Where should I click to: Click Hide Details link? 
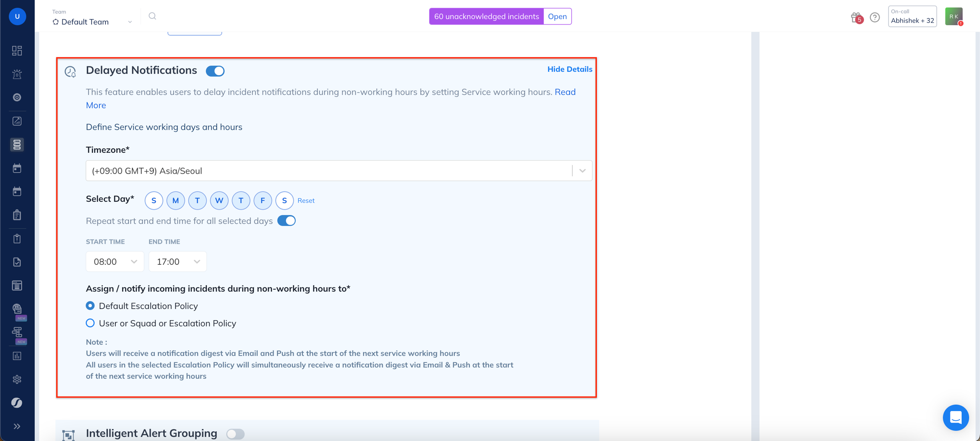point(570,69)
